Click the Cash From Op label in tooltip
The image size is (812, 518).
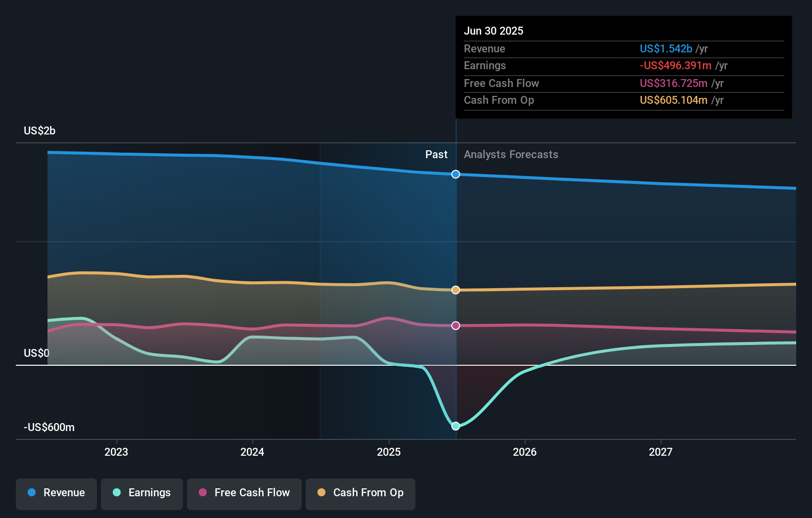coord(499,100)
